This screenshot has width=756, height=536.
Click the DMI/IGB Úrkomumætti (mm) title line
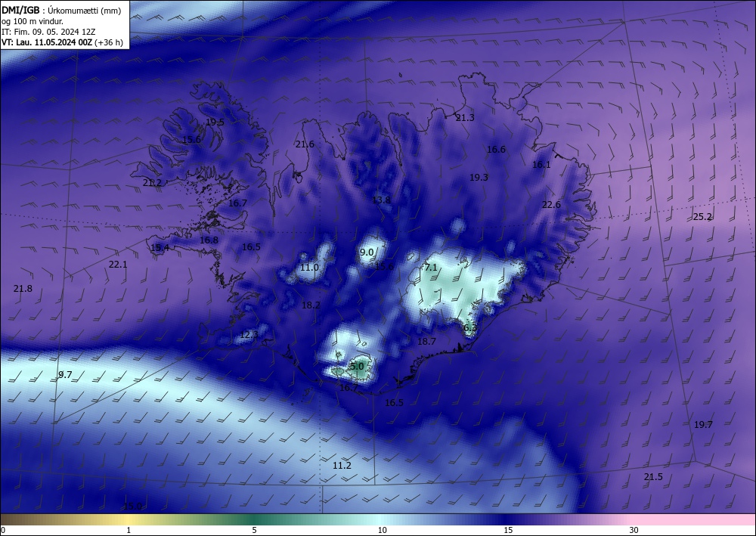click(61, 10)
